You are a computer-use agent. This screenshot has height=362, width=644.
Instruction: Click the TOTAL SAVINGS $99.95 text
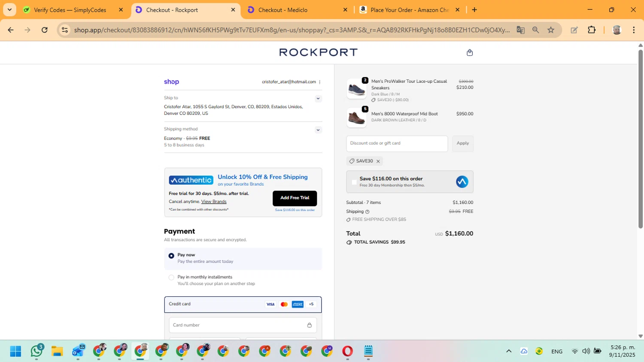[380, 242]
